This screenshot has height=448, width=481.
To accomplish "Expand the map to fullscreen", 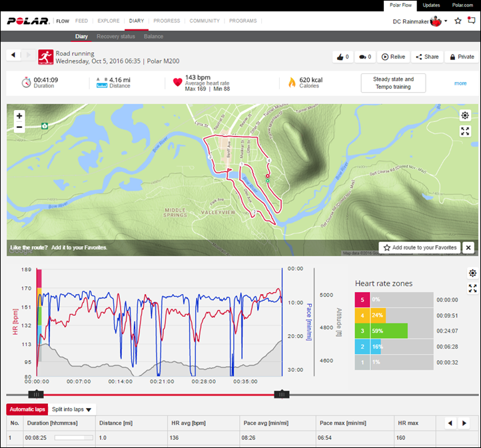I will [465, 131].
